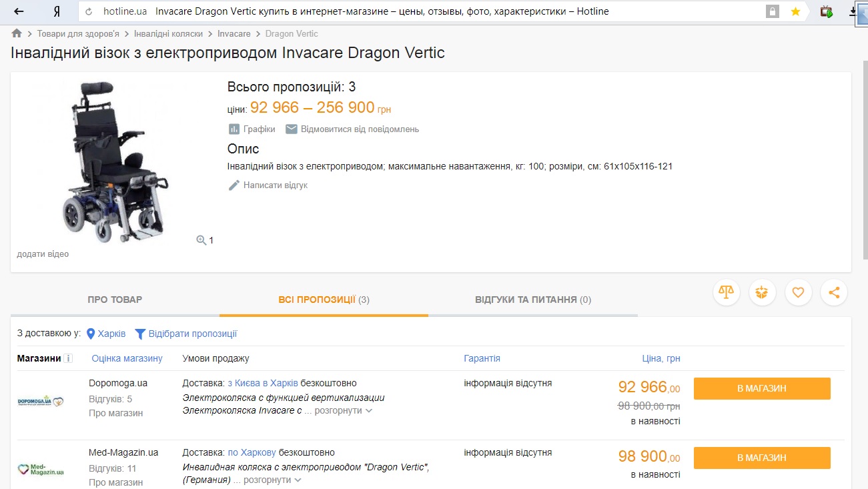The image size is (868, 489).
Task: Toggle the bookmark star icon
Action: pos(795,11)
